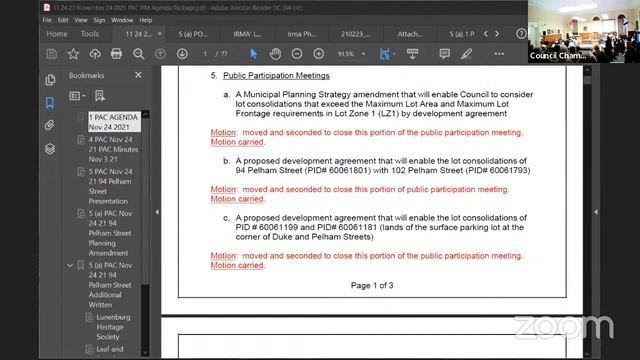Viewport: 640px width, 360px height.
Task: Activate the selection arrow tool
Action: click(253, 54)
